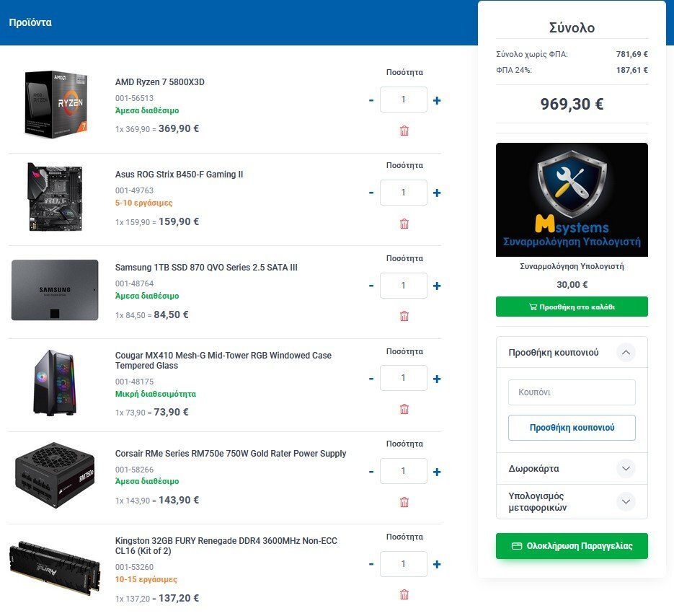Open Asus ROG Strix B450-F Gaming II link

coord(179,175)
